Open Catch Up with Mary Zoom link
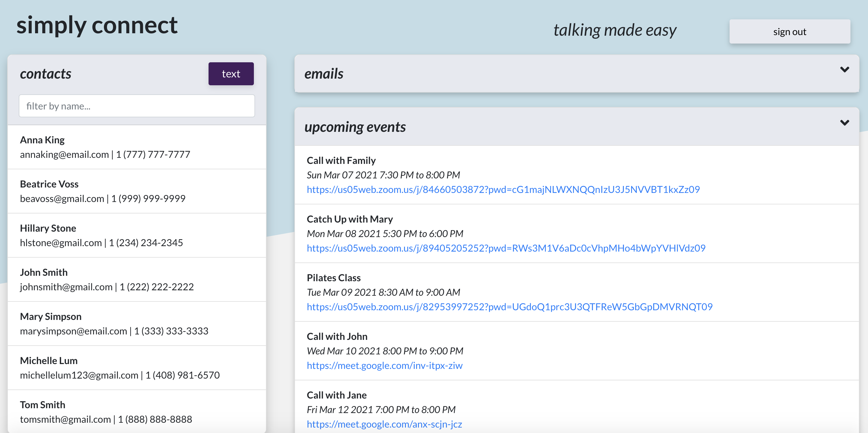This screenshot has height=433, width=868. point(506,248)
